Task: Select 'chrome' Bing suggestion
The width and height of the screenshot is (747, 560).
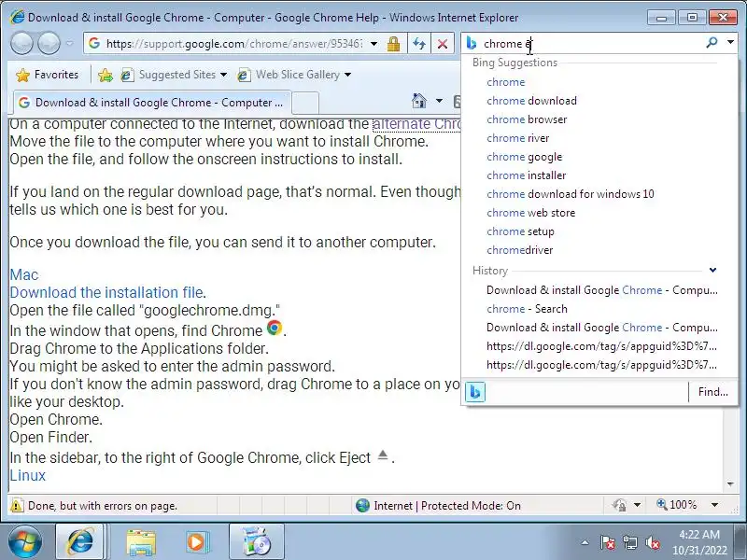Action: tap(505, 82)
